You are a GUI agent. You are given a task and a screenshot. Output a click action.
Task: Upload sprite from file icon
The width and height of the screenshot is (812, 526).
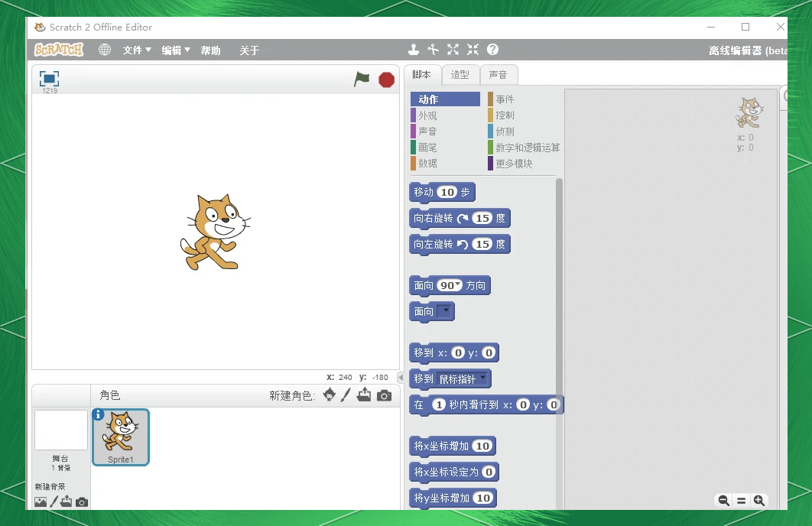coord(364,395)
